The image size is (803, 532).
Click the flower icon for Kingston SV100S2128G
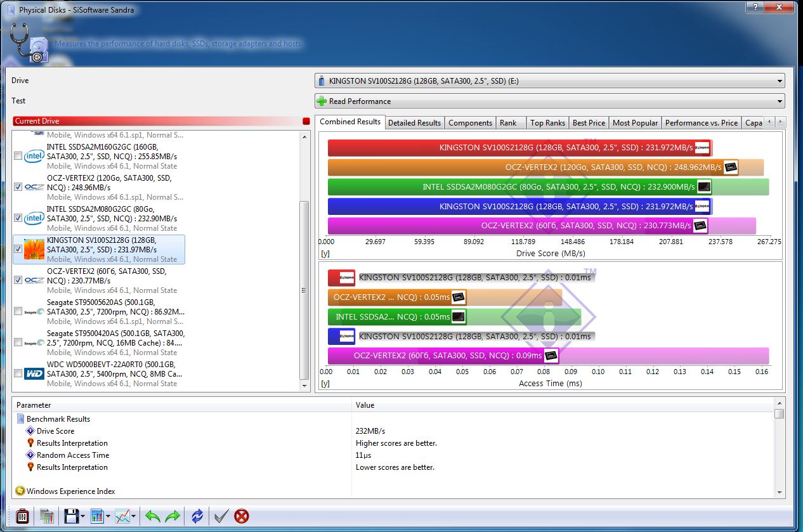click(x=34, y=249)
